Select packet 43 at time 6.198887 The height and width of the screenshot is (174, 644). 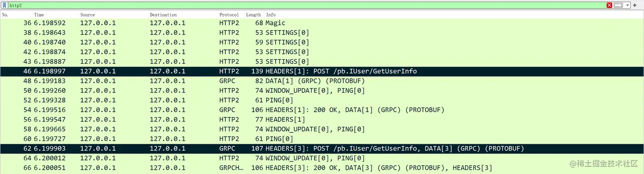(x=322, y=62)
